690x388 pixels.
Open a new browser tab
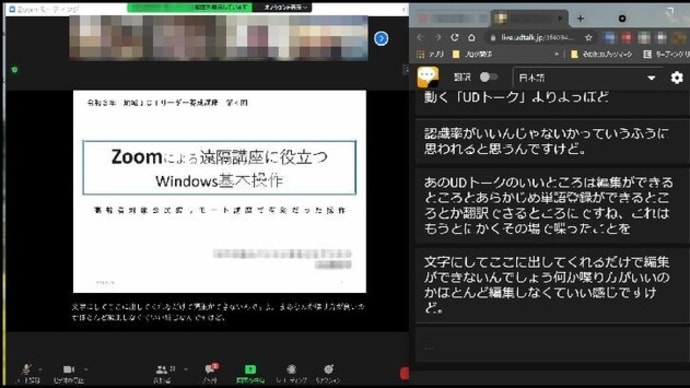pos(580,18)
